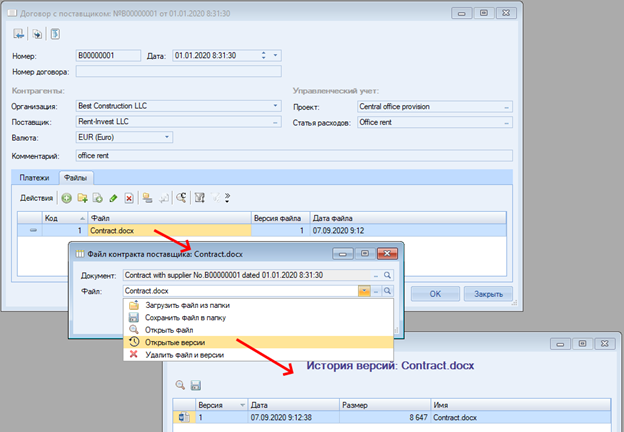Viewport: 624px width, 432px height.
Task: Expand the toolbar overflow chevron
Action: pyautogui.click(x=227, y=198)
